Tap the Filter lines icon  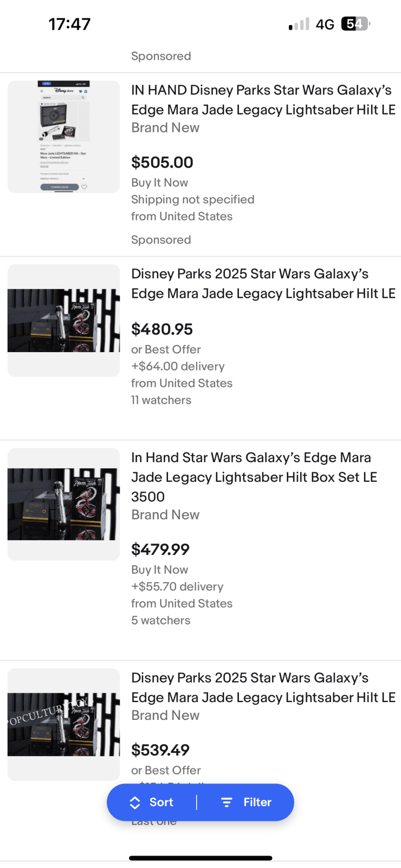[227, 802]
